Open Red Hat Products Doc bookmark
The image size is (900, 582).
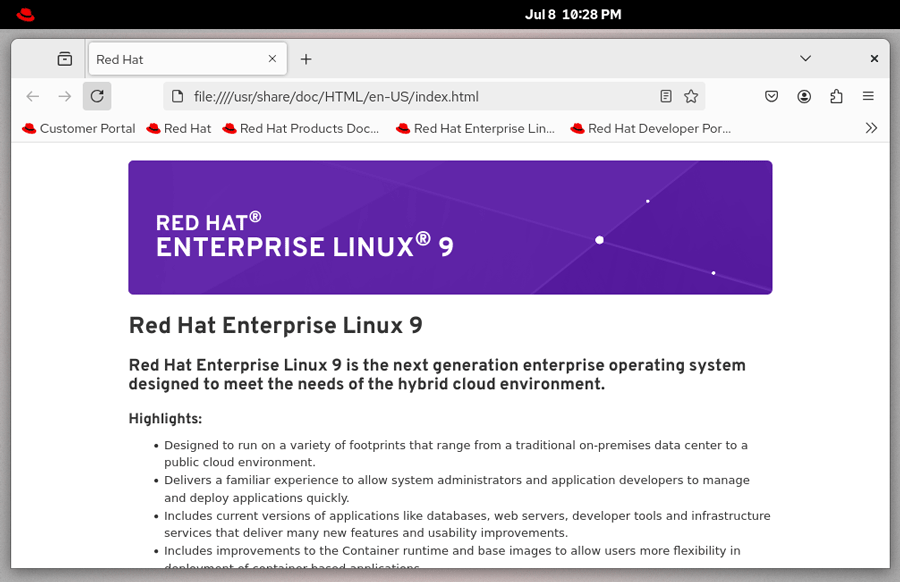point(302,129)
